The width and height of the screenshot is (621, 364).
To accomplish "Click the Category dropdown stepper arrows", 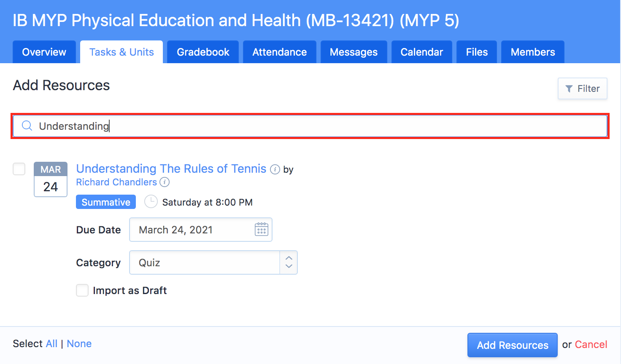I will (289, 262).
